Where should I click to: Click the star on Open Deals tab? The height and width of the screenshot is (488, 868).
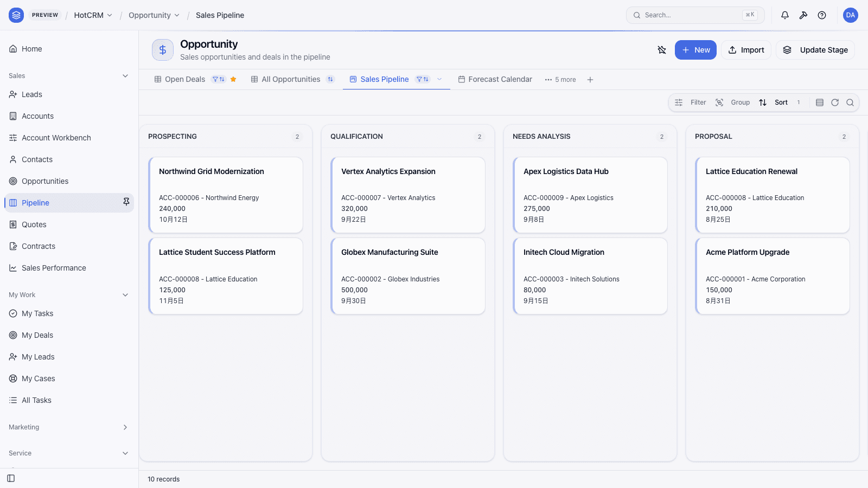click(233, 79)
